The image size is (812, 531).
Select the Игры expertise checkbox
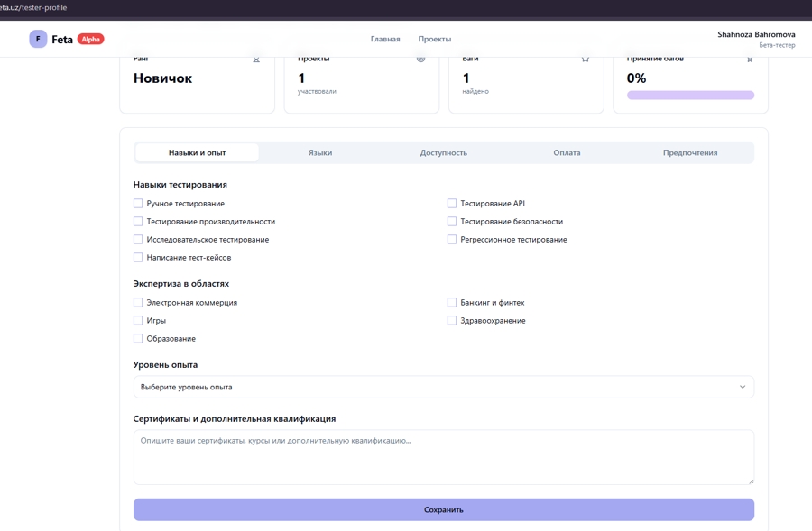pyautogui.click(x=138, y=320)
